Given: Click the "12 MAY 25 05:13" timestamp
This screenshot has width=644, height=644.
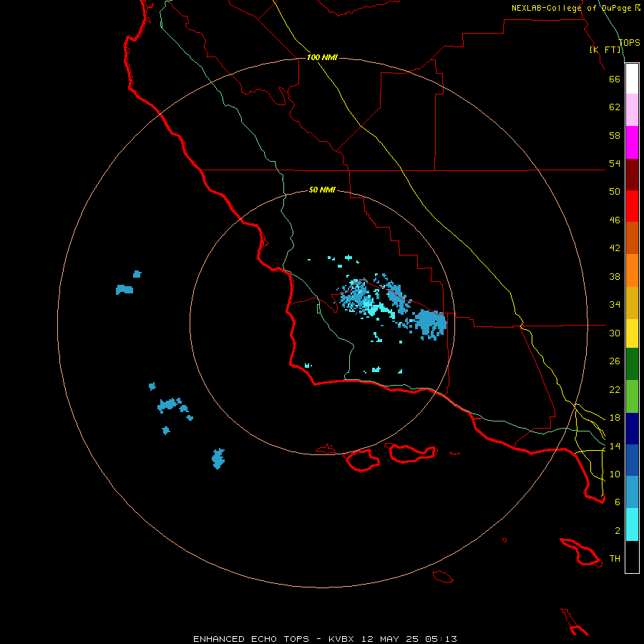Looking at the screenshot, I should click(x=409, y=639).
